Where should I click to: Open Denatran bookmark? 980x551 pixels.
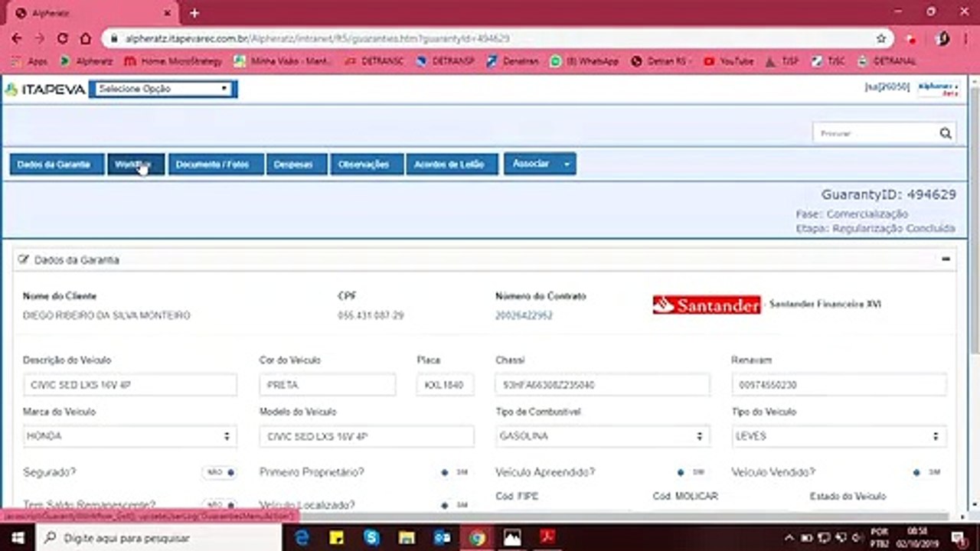[513, 61]
